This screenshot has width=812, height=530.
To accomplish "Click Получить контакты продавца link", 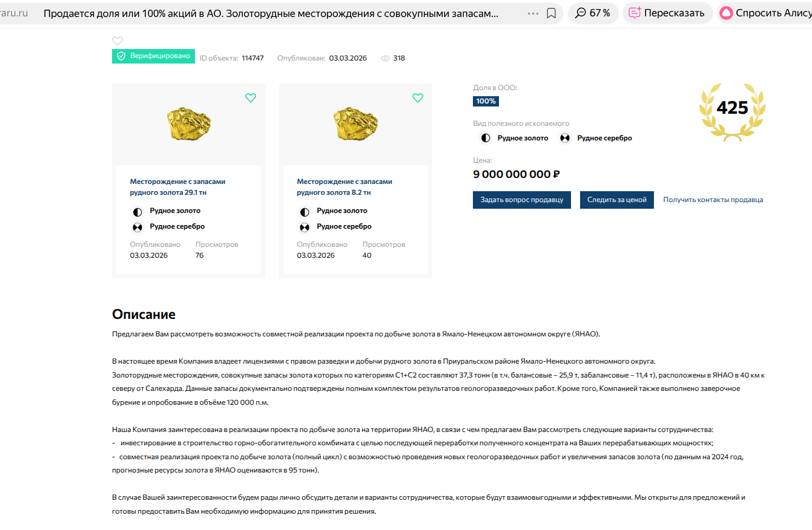I will [x=713, y=200].
